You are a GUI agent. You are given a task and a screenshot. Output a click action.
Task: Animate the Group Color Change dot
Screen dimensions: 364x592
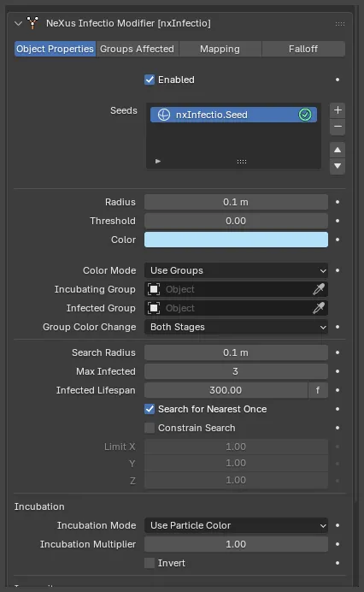(x=338, y=327)
